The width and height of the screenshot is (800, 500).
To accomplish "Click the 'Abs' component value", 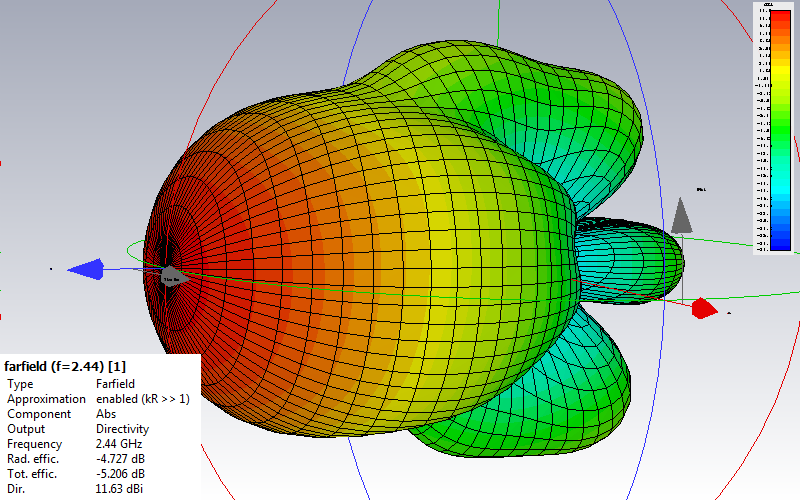I will (107, 414).
